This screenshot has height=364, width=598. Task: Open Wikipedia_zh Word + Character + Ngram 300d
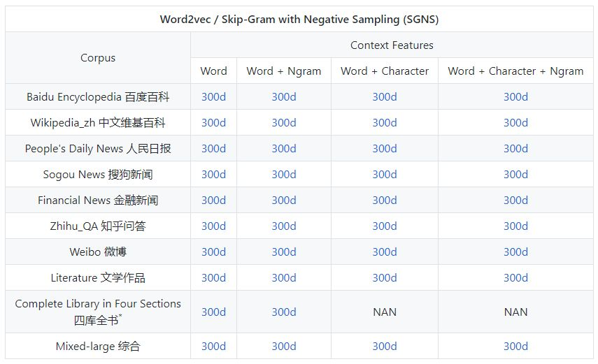515,123
